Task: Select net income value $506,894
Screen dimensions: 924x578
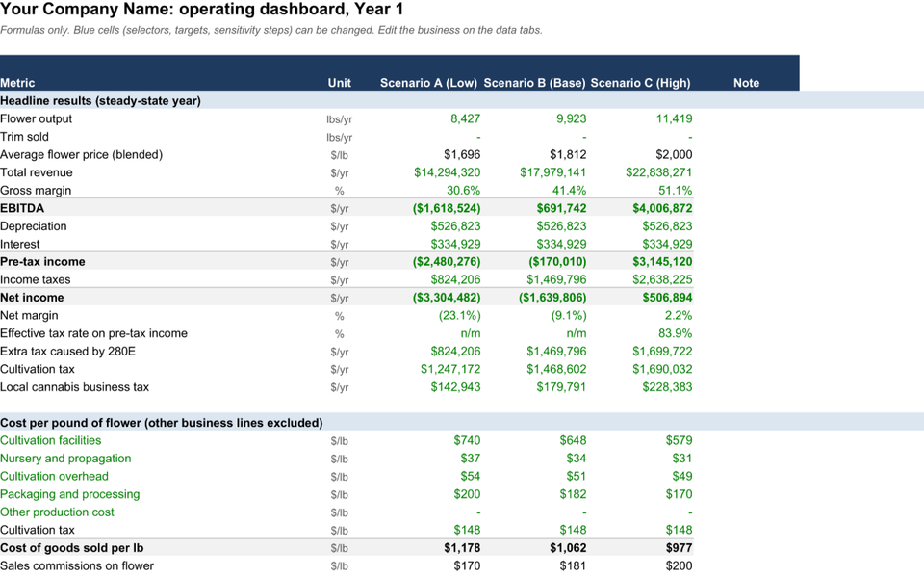Action: [x=668, y=298]
